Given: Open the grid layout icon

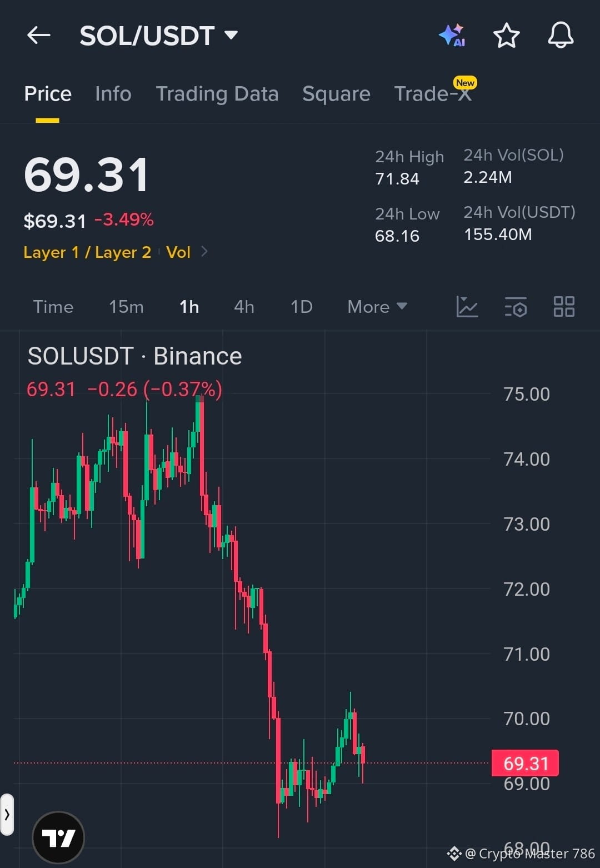Looking at the screenshot, I should 564,307.
